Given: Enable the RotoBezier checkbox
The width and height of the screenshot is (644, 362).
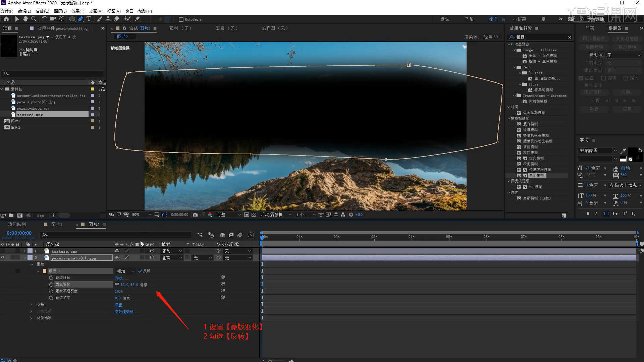Looking at the screenshot, I should [181, 19].
